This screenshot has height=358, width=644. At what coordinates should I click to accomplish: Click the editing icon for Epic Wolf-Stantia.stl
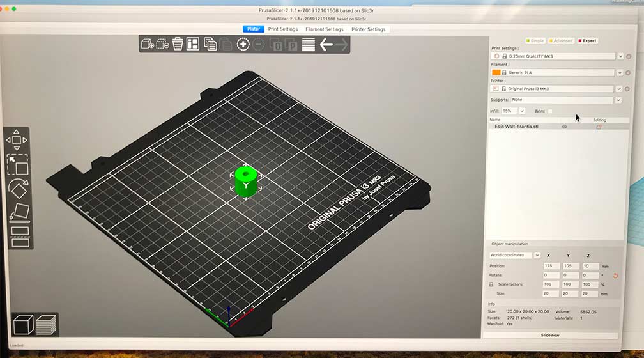[599, 127]
